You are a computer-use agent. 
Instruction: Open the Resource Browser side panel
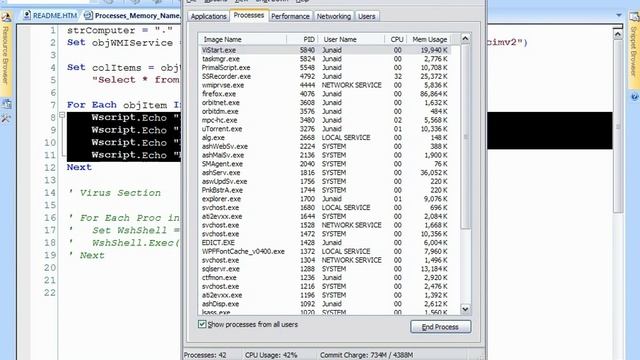(6, 55)
